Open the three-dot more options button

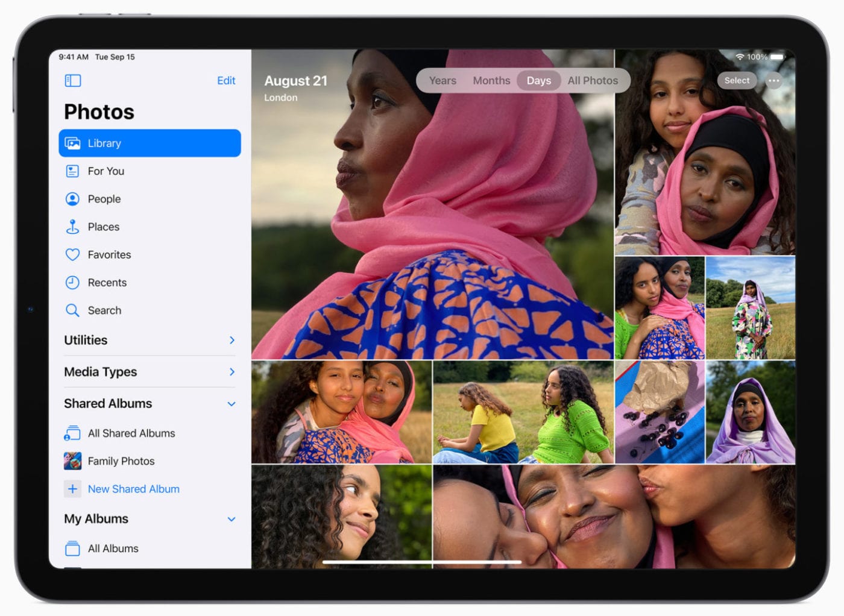[x=773, y=81]
